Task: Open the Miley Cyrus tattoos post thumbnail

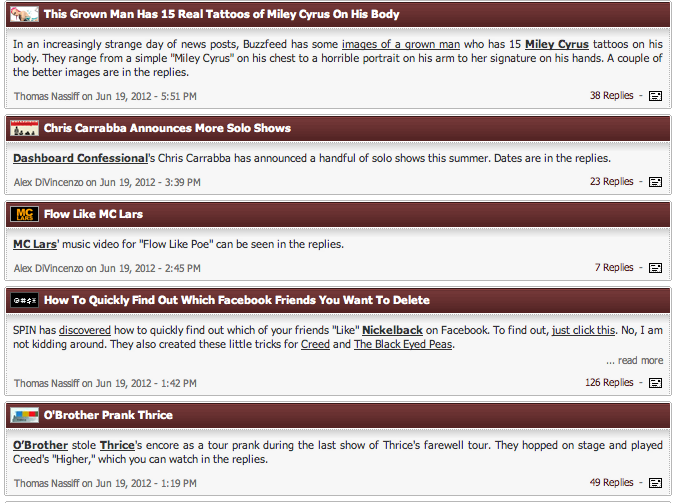Action: [x=24, y=15]
